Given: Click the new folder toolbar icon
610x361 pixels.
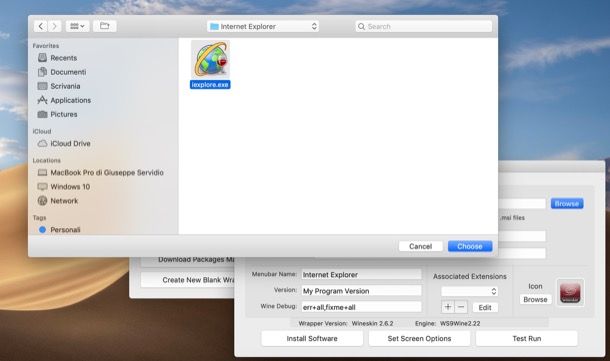Looking at the screenshot, I should point(105,26).
